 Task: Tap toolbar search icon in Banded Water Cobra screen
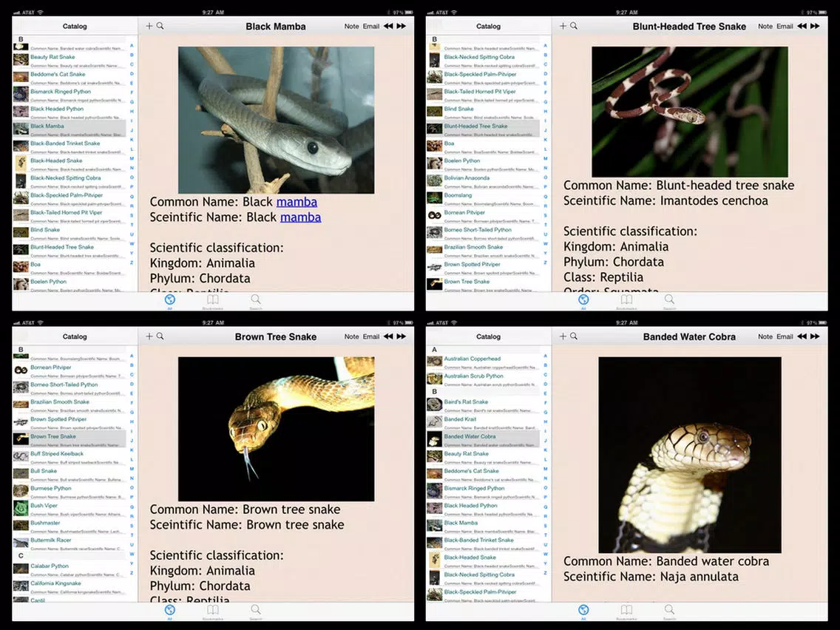[x=574, y=336]
